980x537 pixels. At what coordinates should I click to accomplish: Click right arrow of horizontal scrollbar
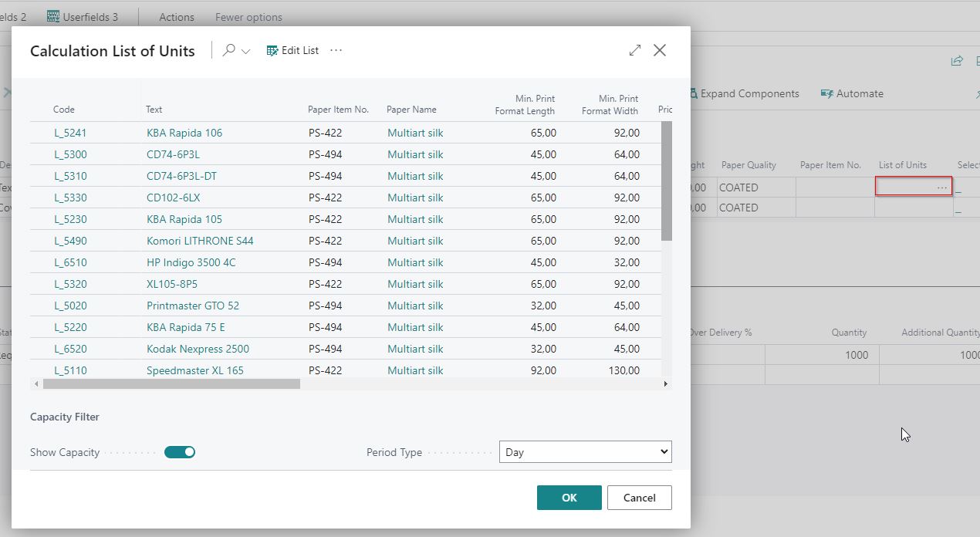(x=666, y=383)
